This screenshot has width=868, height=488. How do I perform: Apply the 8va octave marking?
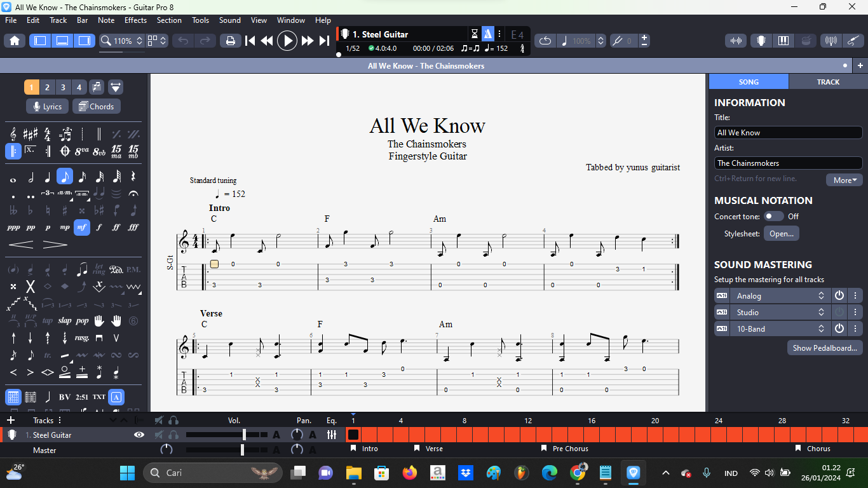coord(82,151)
